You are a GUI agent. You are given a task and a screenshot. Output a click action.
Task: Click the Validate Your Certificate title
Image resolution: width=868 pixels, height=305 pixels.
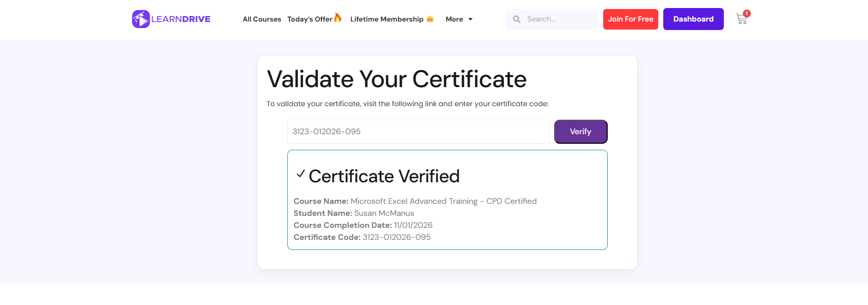pos(396,79)
